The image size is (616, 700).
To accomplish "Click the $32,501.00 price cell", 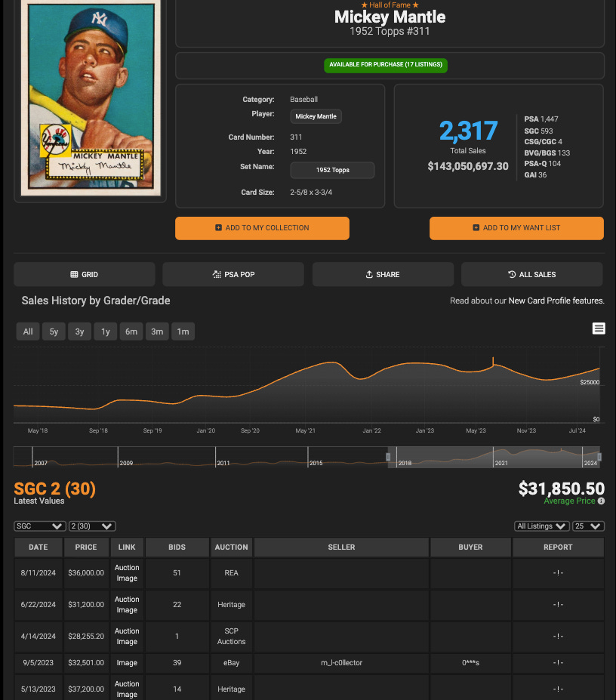I will pyautogui.click(x=86, y=663).
